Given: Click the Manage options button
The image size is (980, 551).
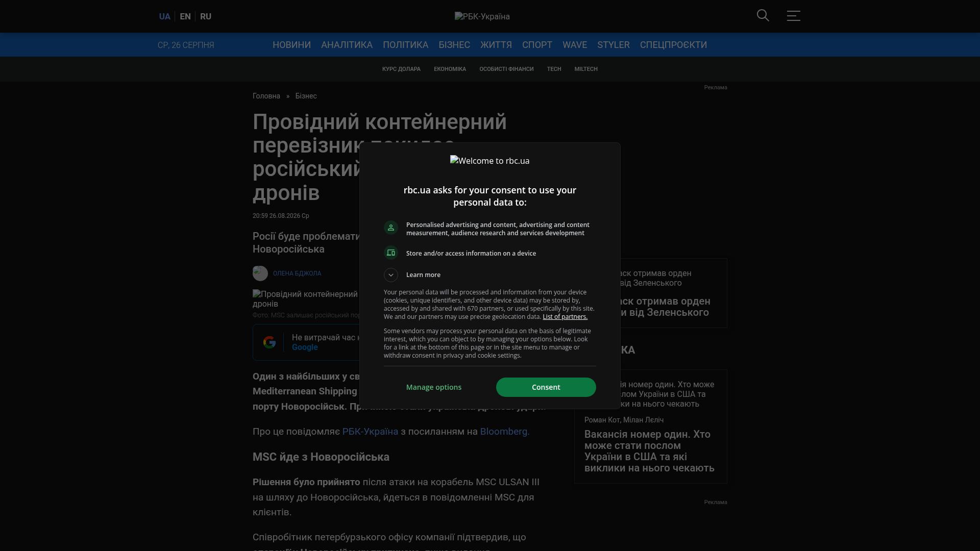Looking at the screenshot, I should tap(434, 387).
